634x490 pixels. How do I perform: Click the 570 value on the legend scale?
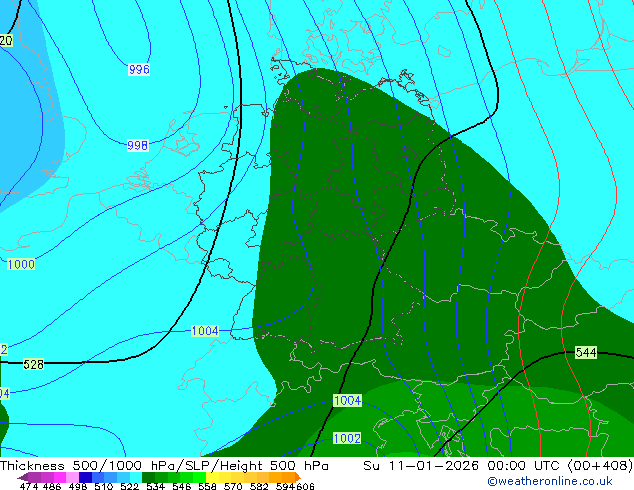pos(233,486)
